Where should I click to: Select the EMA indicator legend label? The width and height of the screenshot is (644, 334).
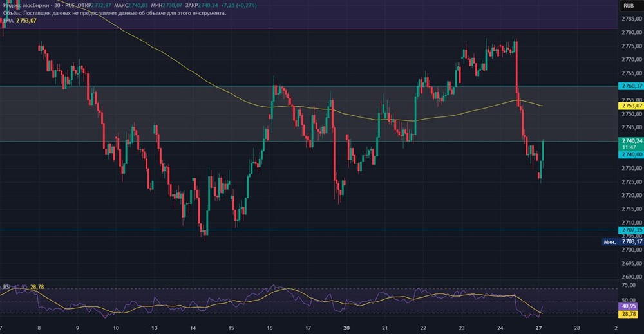click(8, 21)
